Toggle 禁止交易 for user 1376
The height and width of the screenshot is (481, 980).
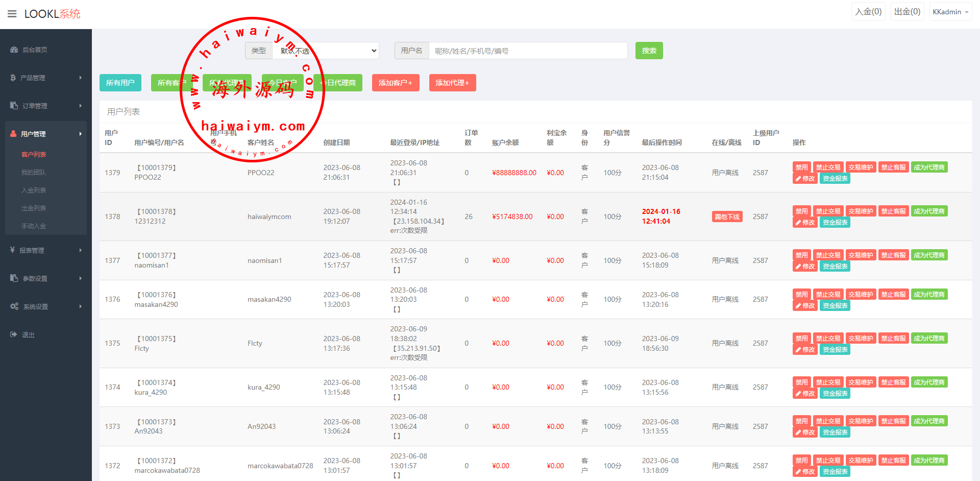pyautogui.click(x=827, y=295)
